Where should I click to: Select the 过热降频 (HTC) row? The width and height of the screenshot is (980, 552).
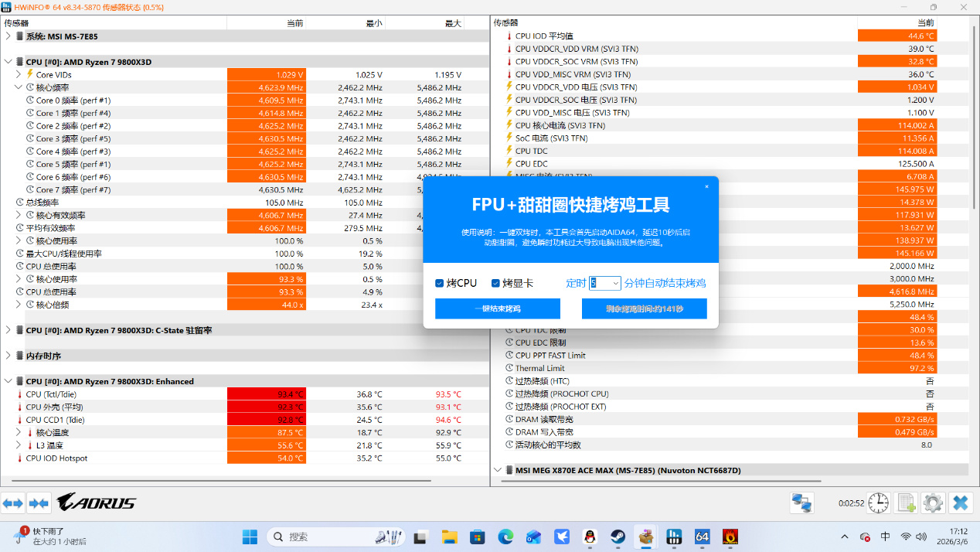pos(730,380)
